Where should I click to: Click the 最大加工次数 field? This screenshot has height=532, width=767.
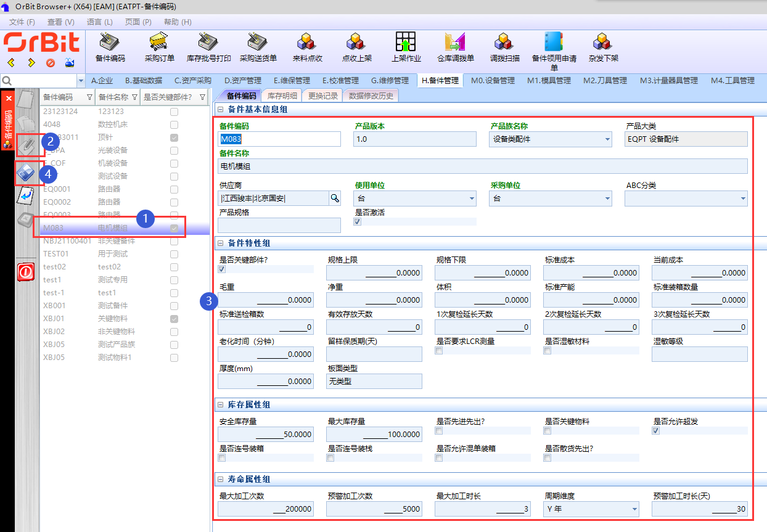click(265, 509)
